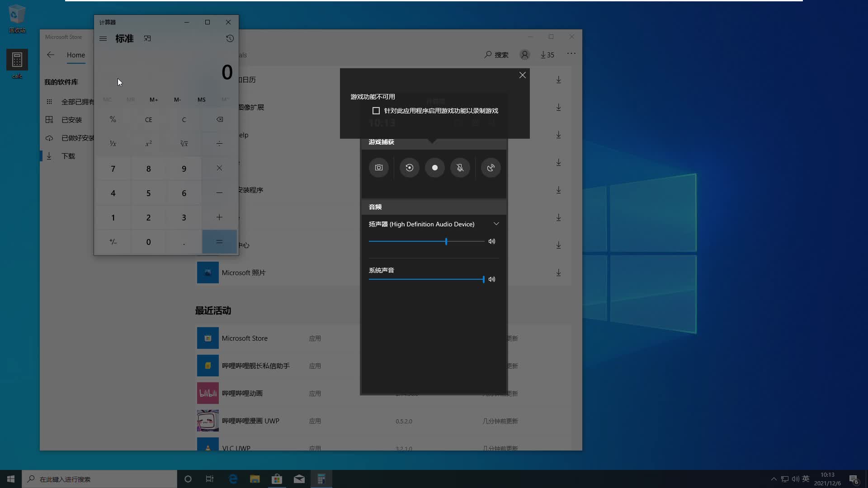Mute the speaker with its volume icon
This screenshot has height=488, width=868.
[x=492, y=241]
